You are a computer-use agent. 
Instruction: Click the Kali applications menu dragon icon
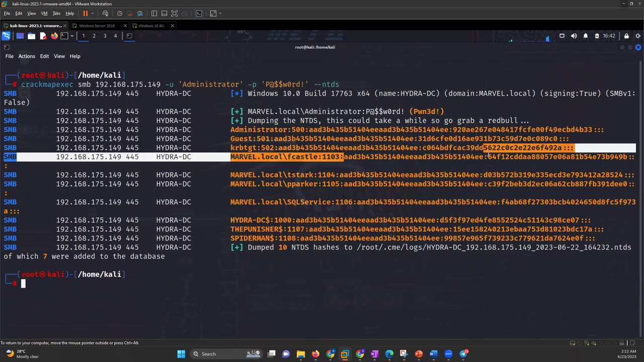coord(6,36)
